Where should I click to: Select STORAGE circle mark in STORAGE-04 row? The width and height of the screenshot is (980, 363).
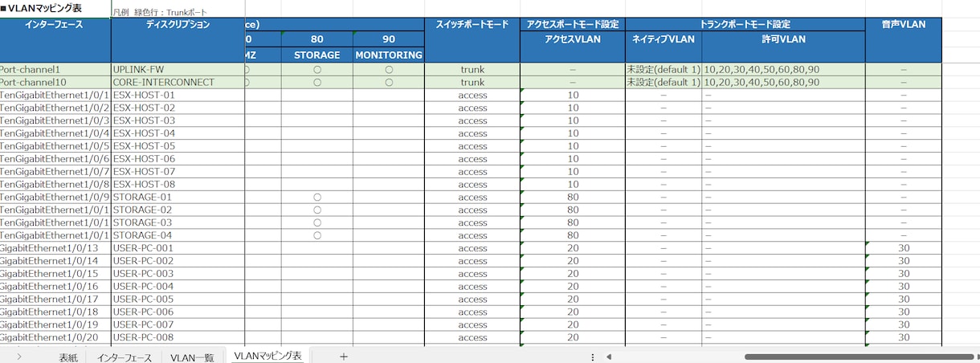point(317,235)
